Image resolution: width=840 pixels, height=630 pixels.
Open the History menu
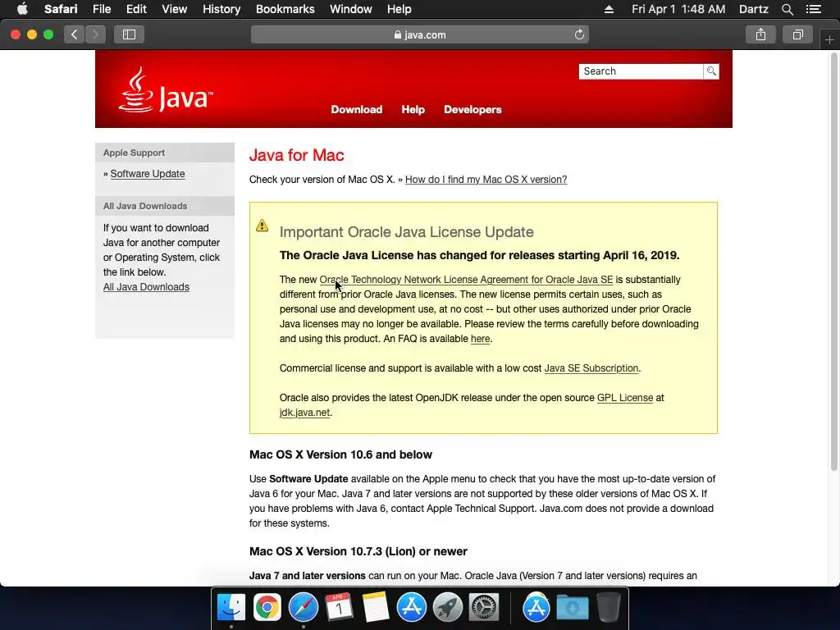point(221,9)
